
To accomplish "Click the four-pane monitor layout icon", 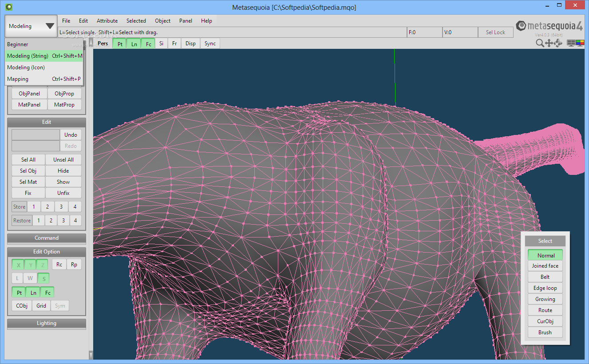I will [571, 43].
